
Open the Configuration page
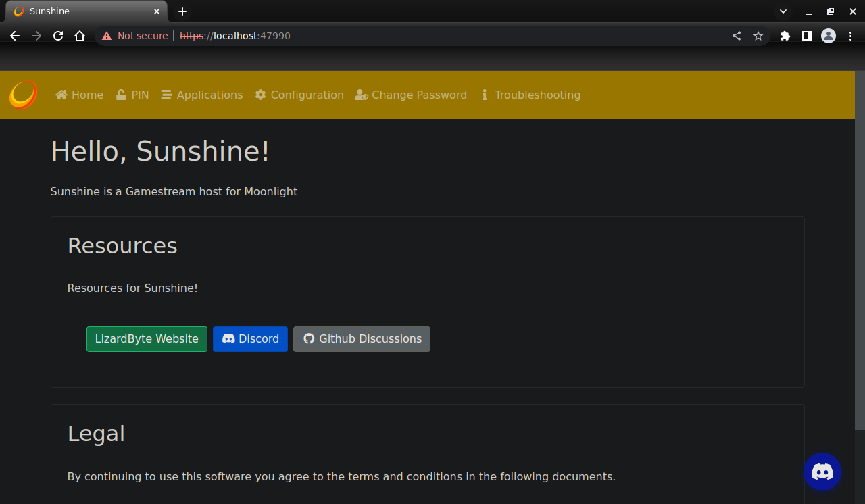pyautogui.click(x=299, y=95)
